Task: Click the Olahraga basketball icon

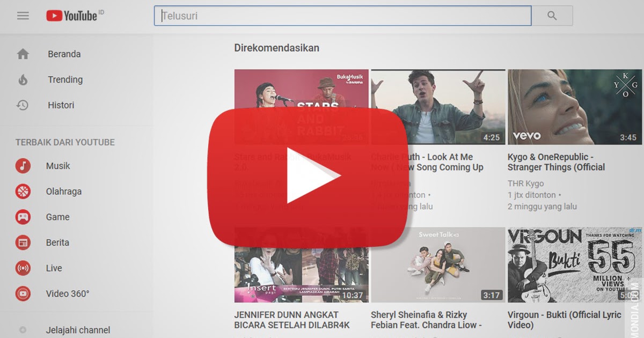Action: (23, 192)
